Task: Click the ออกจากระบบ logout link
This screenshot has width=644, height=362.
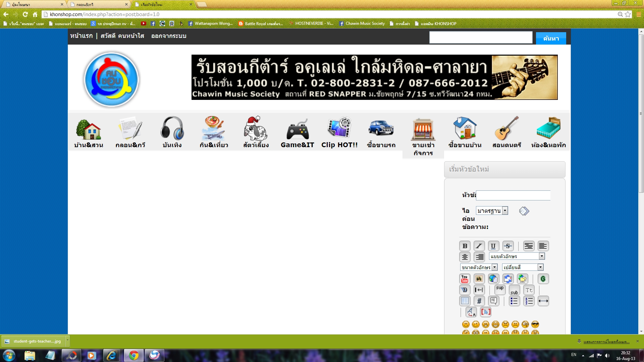Action: click(x=168, y=36)
